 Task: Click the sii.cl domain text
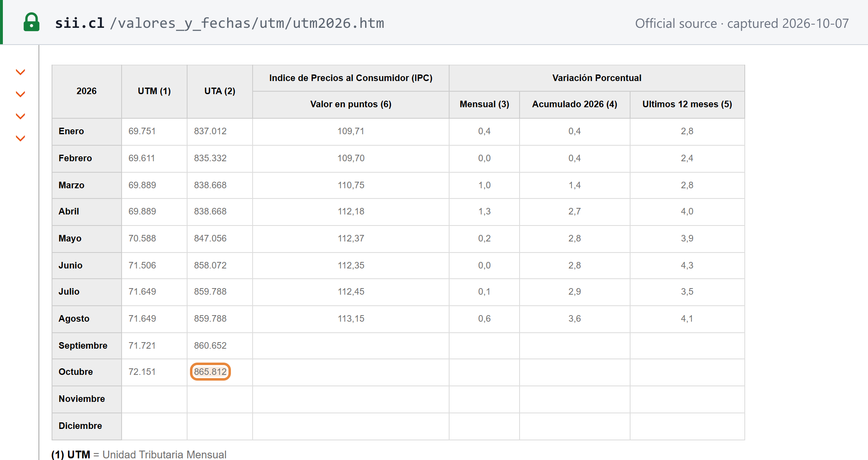pos(80,23)
